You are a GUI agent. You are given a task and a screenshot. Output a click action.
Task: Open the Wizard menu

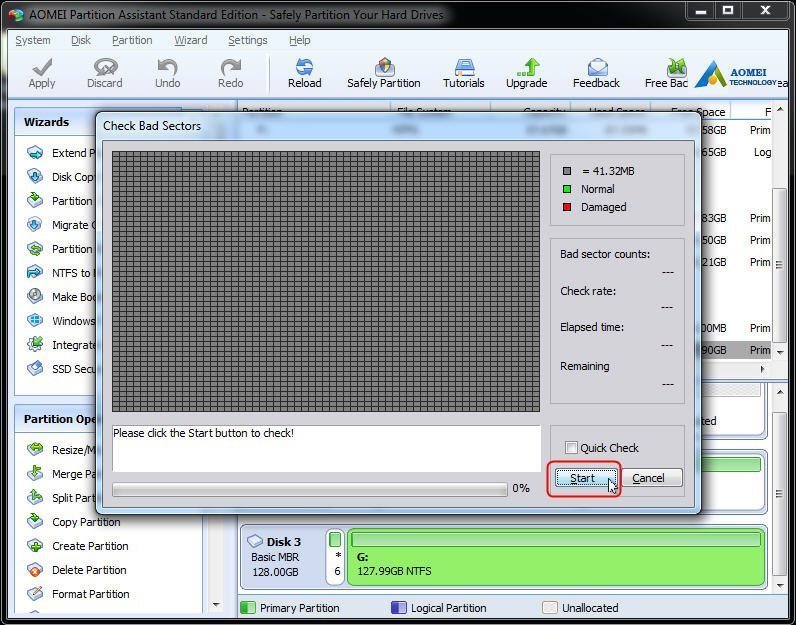(x=191, y=40)
